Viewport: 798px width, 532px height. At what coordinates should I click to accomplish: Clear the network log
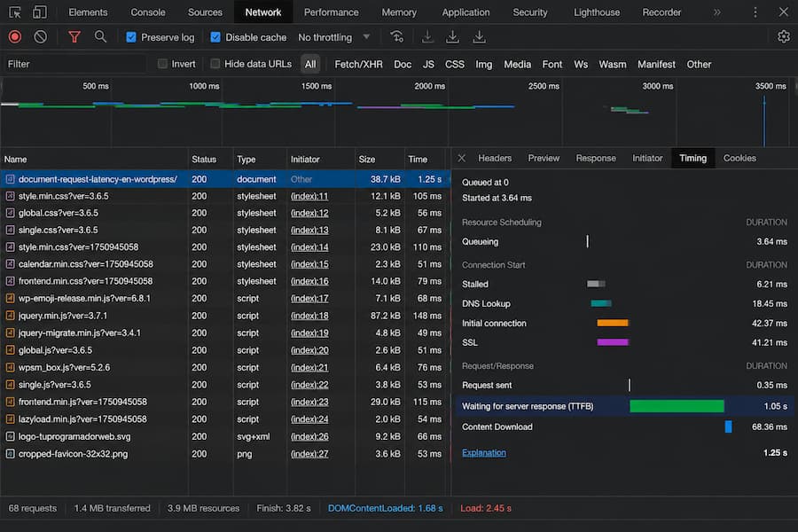pyautogui.click(x=40, y=36)
